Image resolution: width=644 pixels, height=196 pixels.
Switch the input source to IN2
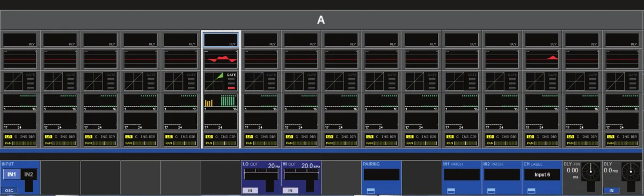pos(28,175)
